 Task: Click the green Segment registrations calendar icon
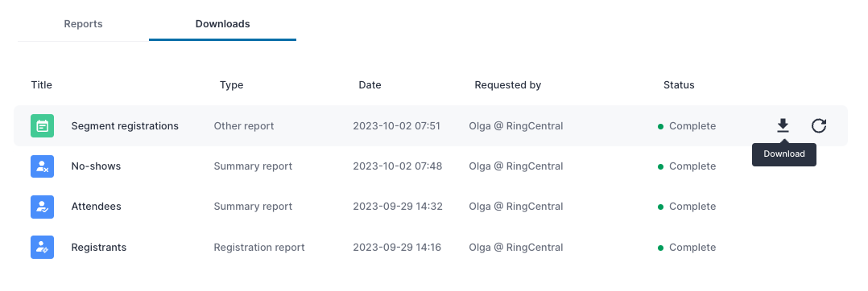42,126
